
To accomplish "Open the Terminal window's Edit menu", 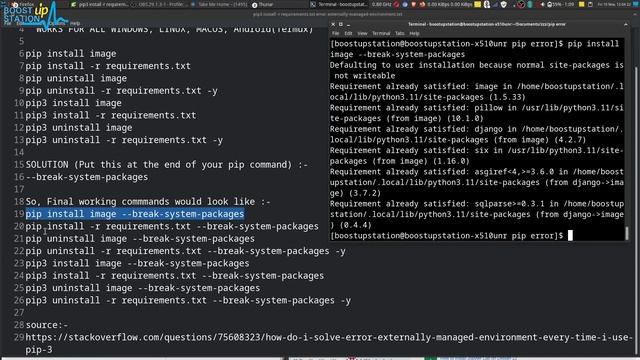I will 348,33.
